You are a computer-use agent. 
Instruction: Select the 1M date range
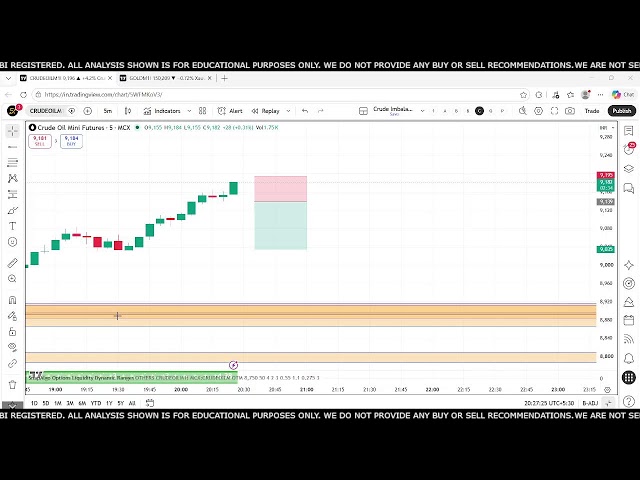[x=58, y=403]
